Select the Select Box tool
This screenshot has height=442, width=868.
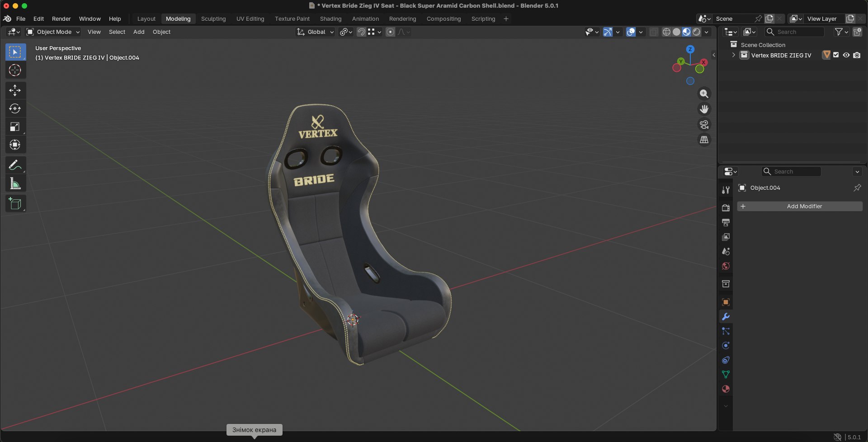15,52
